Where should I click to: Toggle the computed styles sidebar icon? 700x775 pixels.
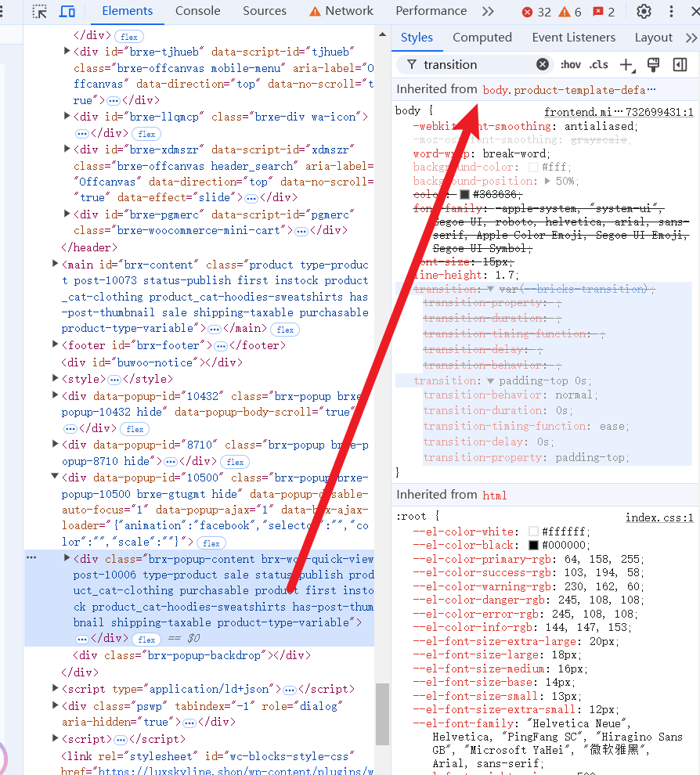click(680, 64)
